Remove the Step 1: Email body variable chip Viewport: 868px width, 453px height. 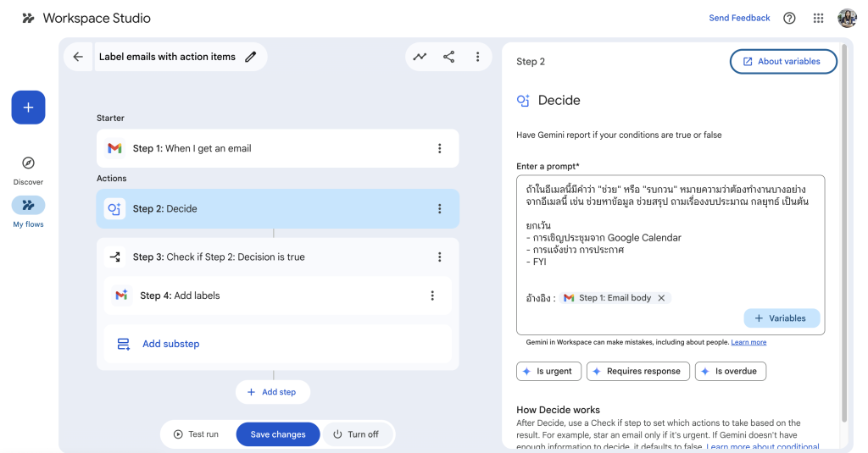[661, 298]
